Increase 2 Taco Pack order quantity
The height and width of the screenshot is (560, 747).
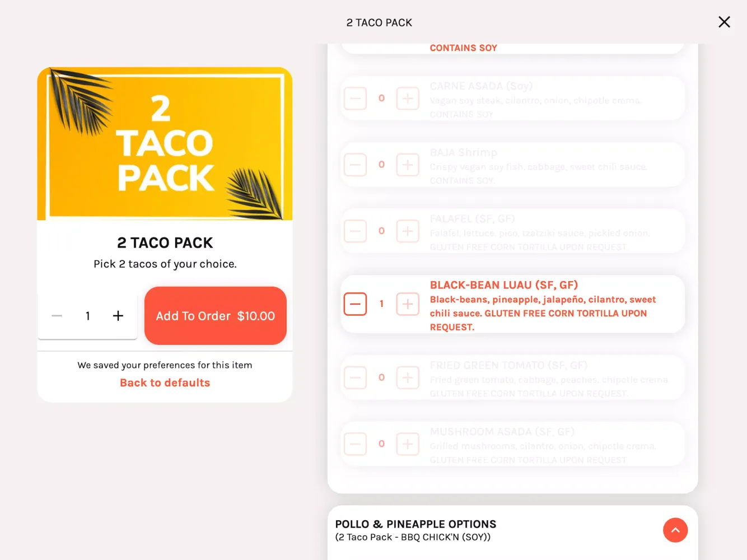[118, 316]
